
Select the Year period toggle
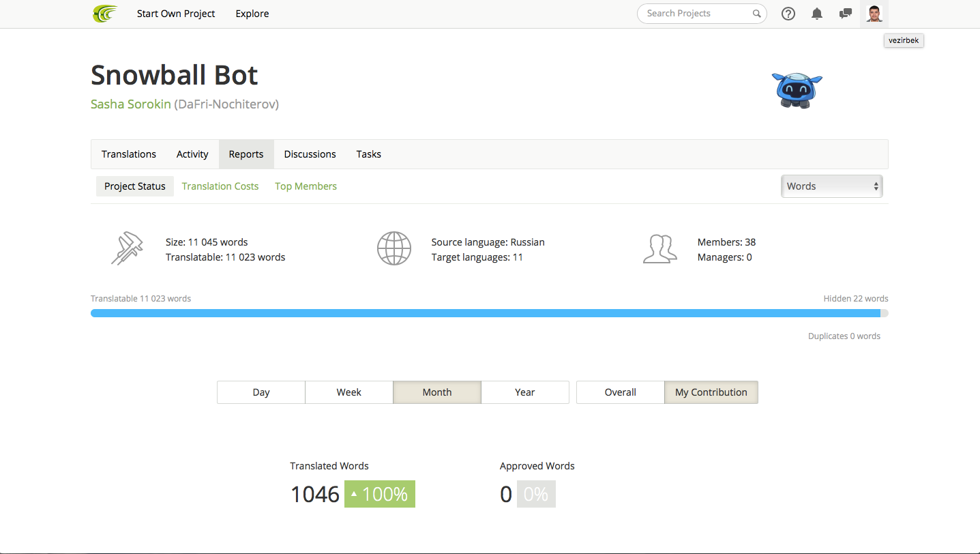525,392
